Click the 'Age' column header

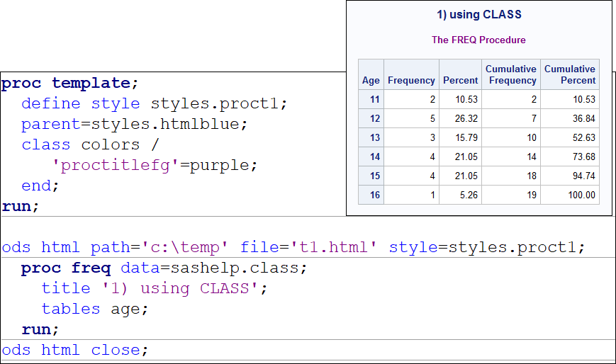(371, 81)
